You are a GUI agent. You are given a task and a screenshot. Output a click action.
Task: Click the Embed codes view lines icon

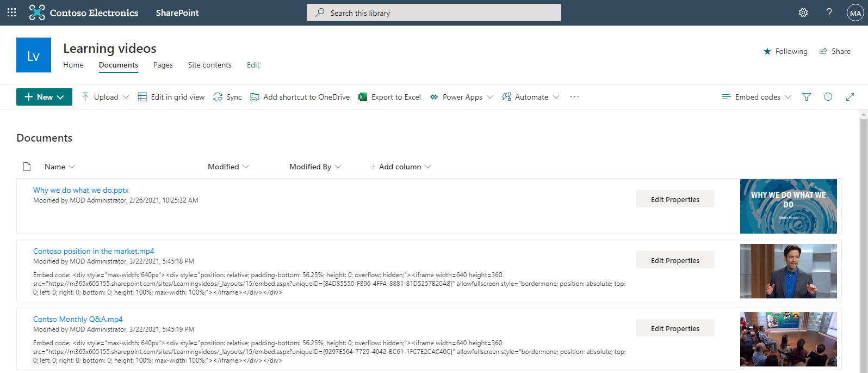point(726,97)
